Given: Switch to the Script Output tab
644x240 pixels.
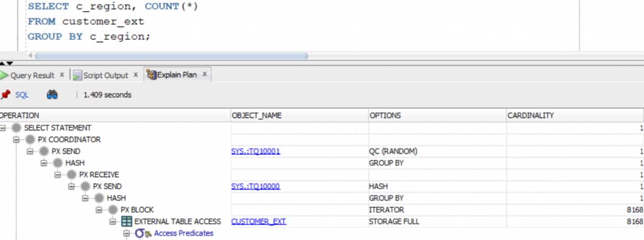Looking at the screenshot, I should tap(106, 75).
